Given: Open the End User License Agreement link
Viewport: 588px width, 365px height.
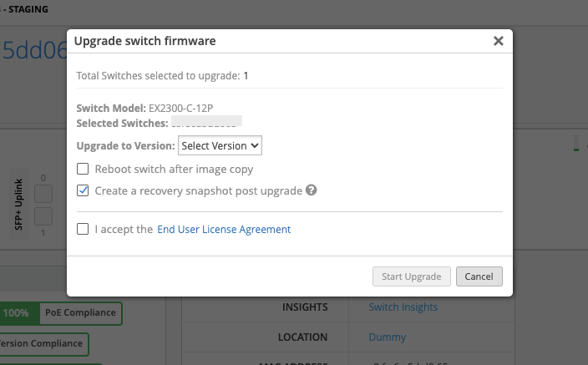Looking at the screenshot, I should pos(224,229).
